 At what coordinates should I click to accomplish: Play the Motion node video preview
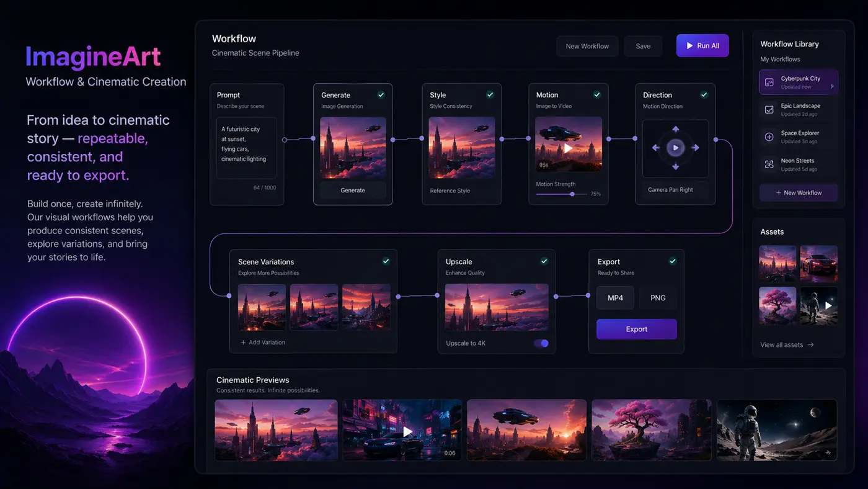pos(568,148)
